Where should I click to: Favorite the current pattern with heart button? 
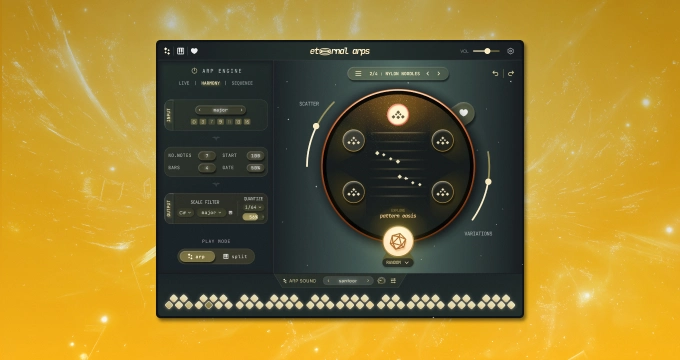pos(464,113)
